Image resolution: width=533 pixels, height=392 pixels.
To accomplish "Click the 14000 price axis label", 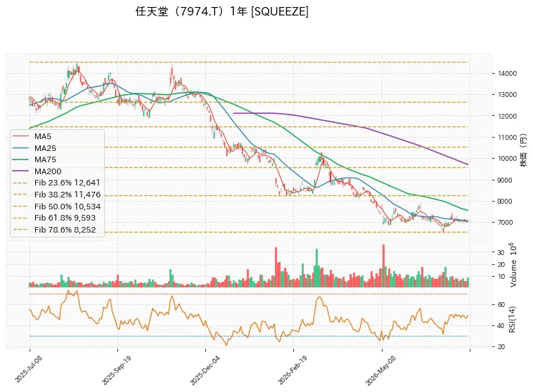I will coord(508,73).
